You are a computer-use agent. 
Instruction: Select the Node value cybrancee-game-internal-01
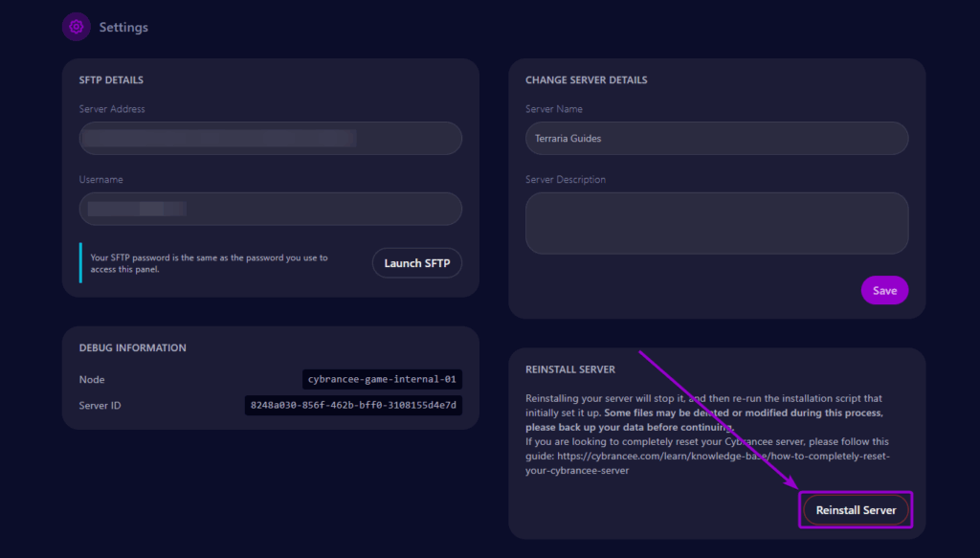point(381,379)
